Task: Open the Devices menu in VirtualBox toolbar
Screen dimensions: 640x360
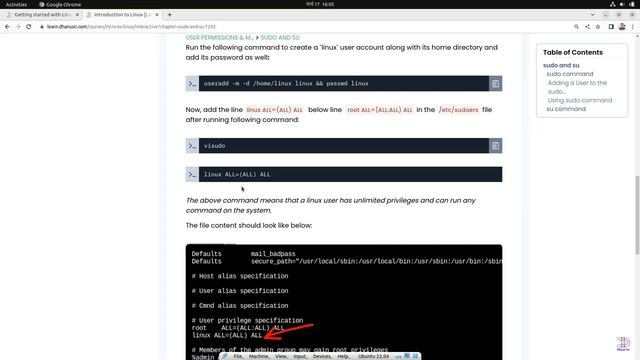Action: tap(322, 356)
